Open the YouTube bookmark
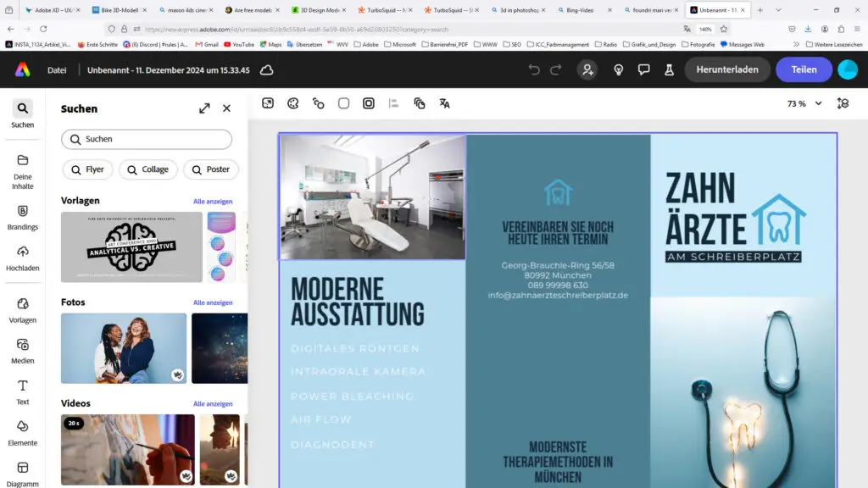This screenshot has width=868, height=488. click(x=239, y=44)
